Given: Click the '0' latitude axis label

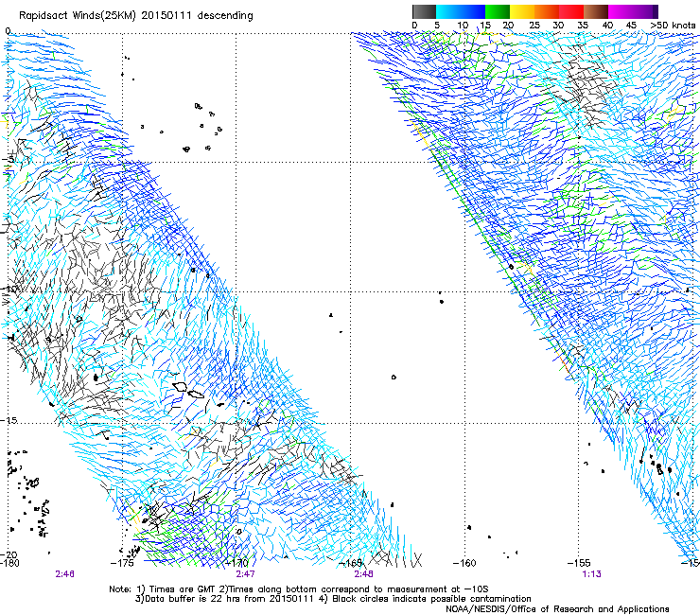Looking at the screenshot, I should coord(8,31).
